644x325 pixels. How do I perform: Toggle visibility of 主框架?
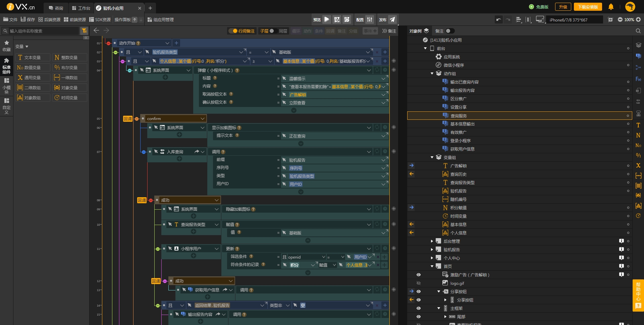pos(418,308)
